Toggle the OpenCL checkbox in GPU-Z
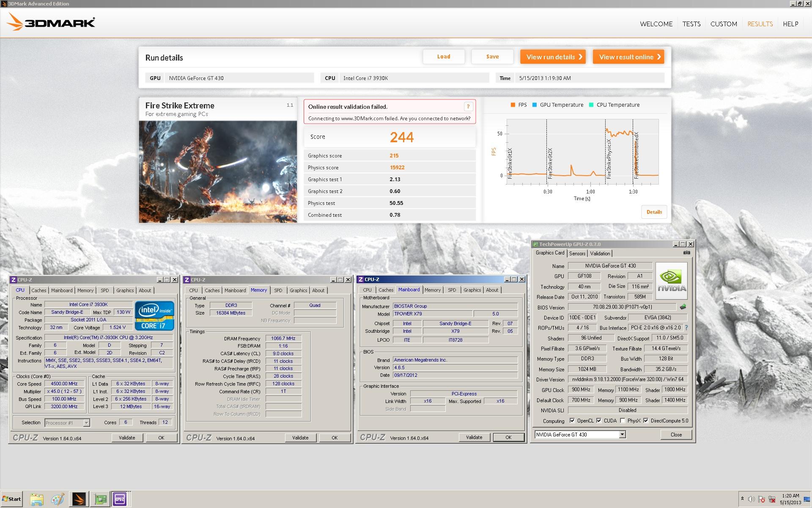The height and width of the screenshot is (508, 812). (x=572, y=420)
